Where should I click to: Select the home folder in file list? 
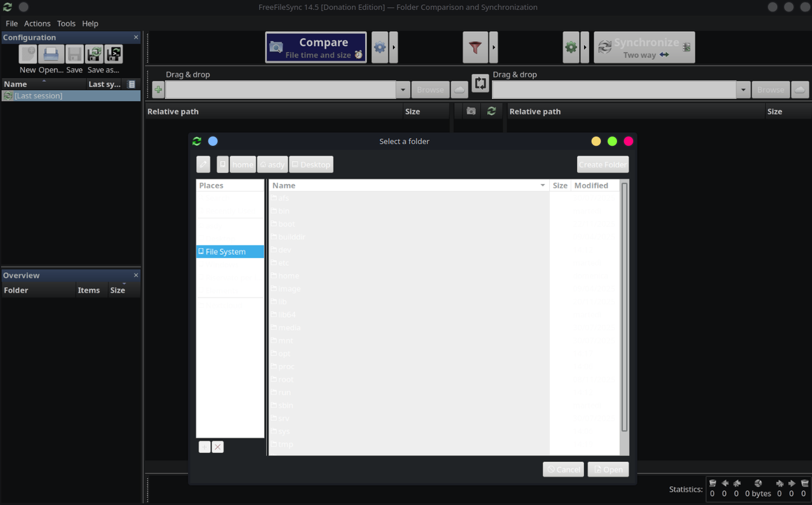[409, 276]
